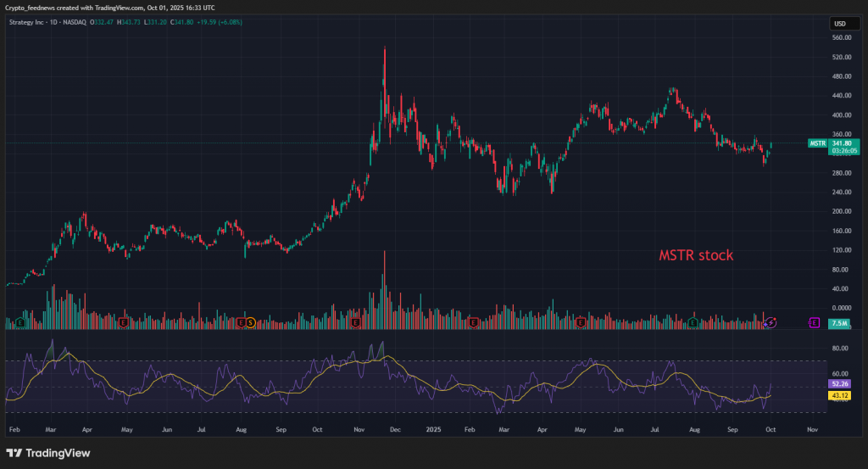Click the red earnings marker beside the split marker

[x=241, y=322]
